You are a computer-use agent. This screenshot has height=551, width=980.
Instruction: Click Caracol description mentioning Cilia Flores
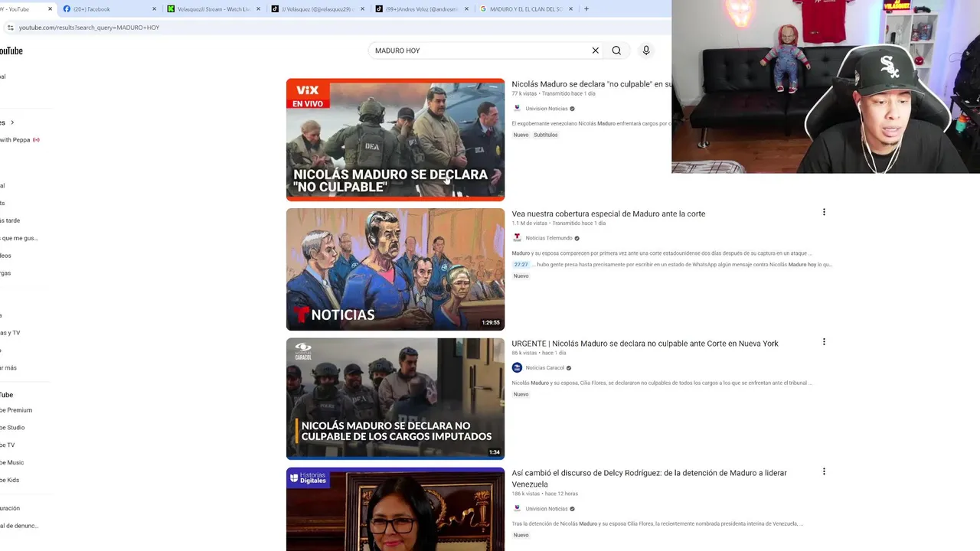[662, 383]
